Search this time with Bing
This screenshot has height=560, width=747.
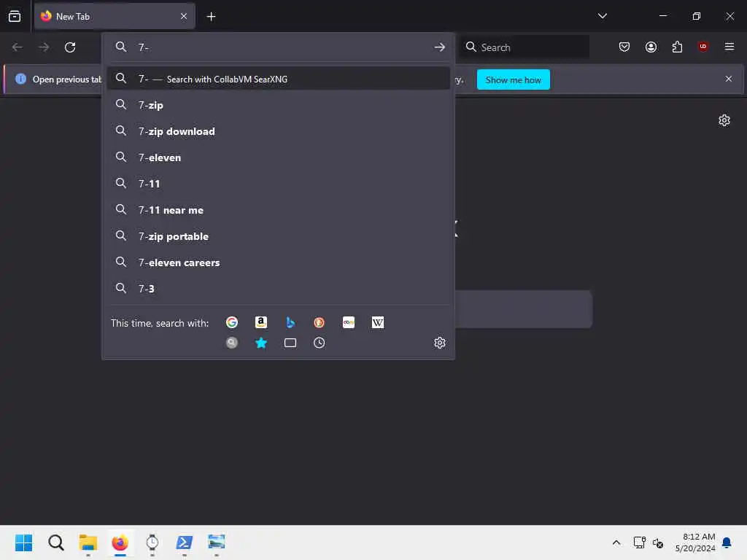pyautogui.click(x=290, y=322)
